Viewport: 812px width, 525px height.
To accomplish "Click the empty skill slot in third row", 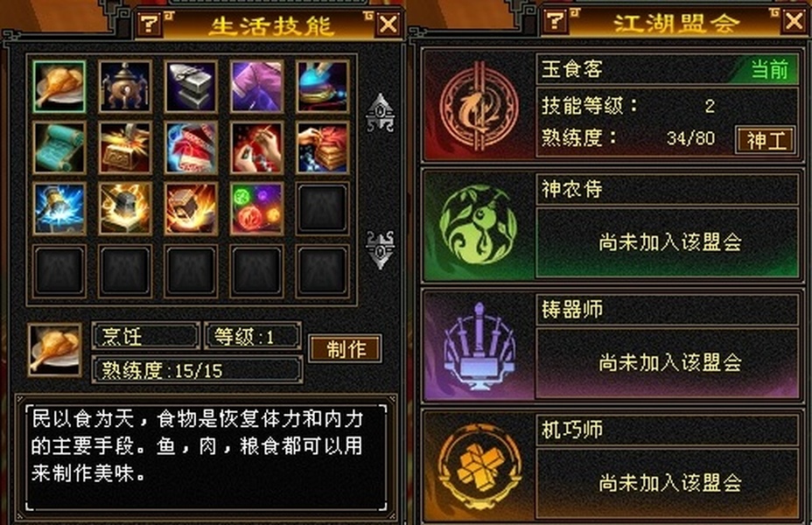I will 322,208.
